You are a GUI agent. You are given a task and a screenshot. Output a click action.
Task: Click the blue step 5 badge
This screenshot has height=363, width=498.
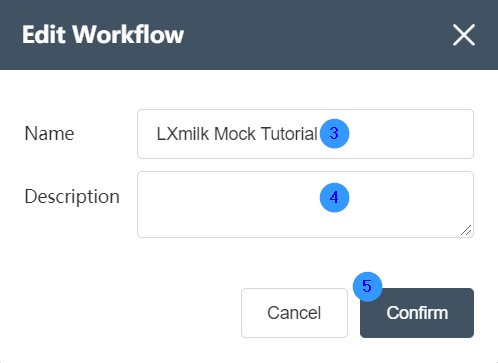[367, 287]
